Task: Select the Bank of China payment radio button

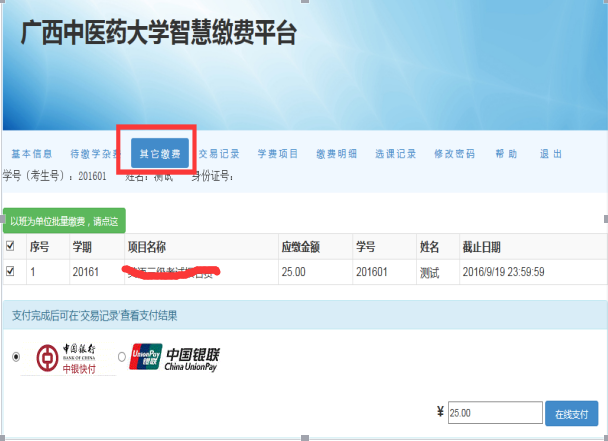Action: click(x=15, y=357)
